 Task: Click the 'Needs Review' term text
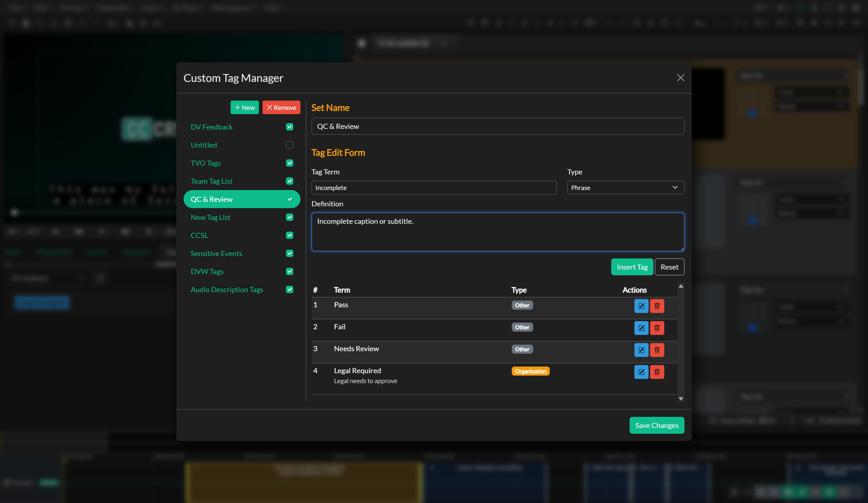(356, 349)
